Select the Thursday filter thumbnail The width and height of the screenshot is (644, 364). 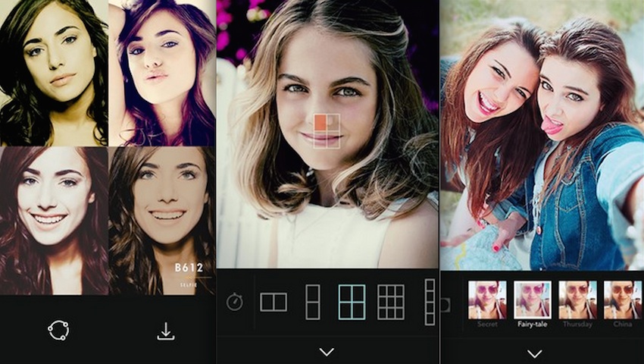point(577,300)
